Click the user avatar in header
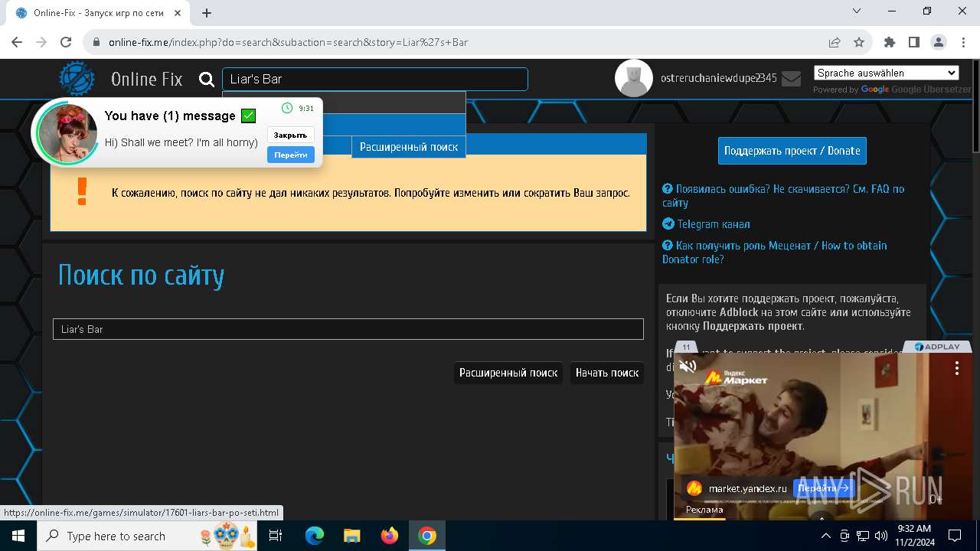This screenshot has height=551, width=980. point(634,78)
